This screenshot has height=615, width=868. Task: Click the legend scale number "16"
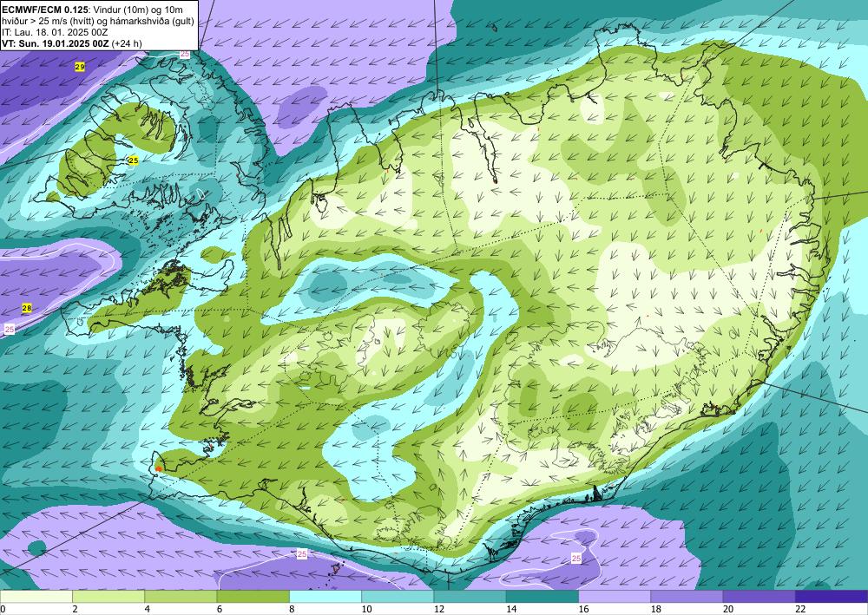(x=583, y=610)
